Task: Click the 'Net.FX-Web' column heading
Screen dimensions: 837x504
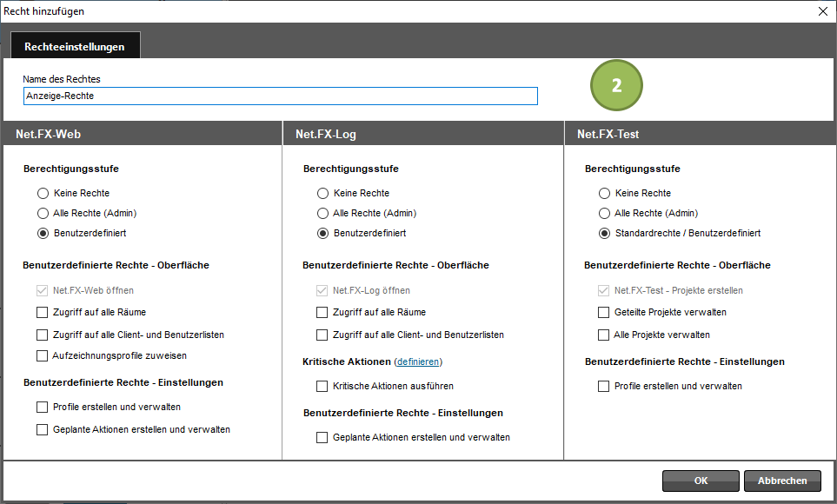Action: [x=48, y=134]
